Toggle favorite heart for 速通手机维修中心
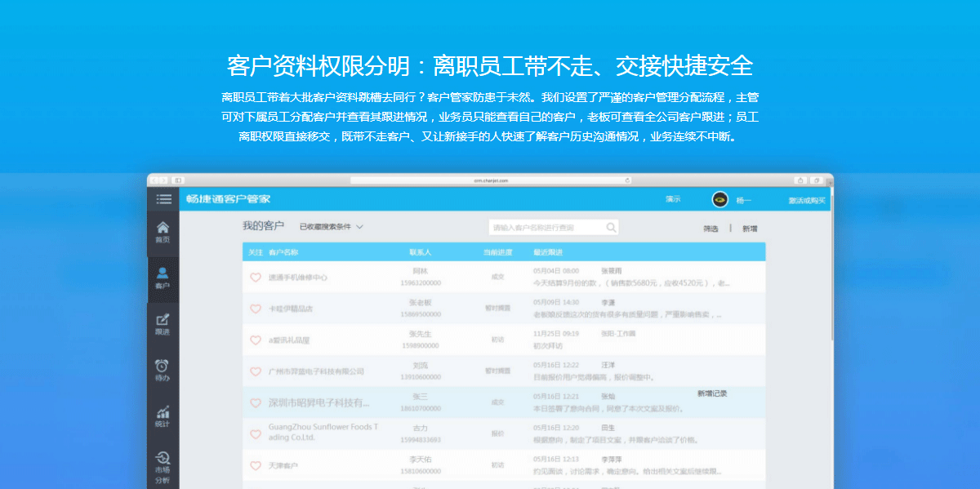 tap(256, 278)
